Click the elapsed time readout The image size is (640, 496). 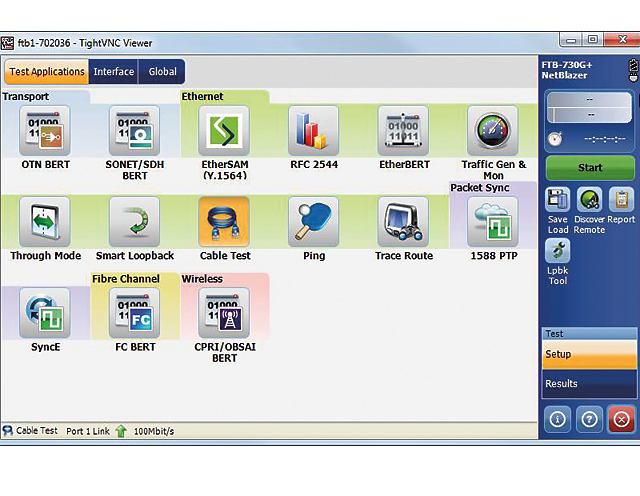click(x=604, y=139)
